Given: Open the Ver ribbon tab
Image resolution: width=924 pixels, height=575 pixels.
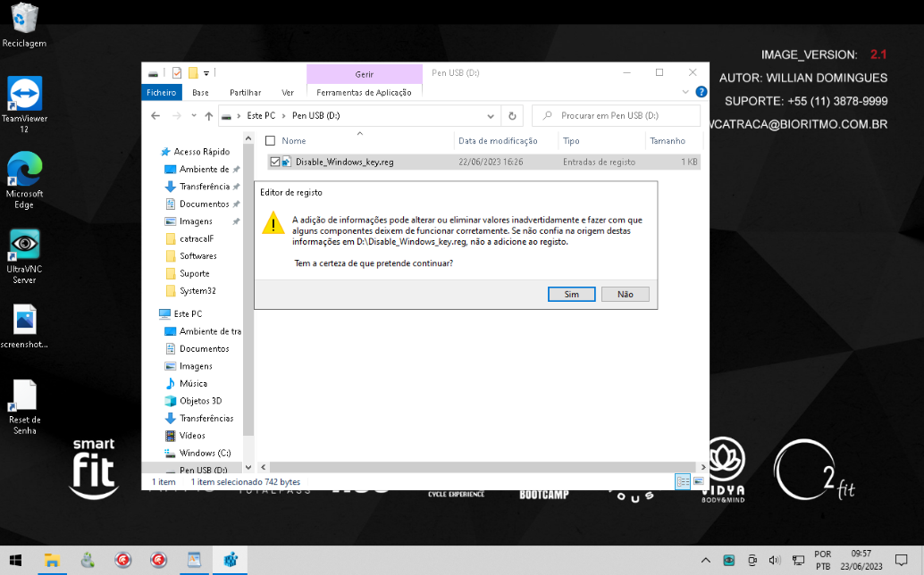Looking at the screenshot, I should pos(288,92).
